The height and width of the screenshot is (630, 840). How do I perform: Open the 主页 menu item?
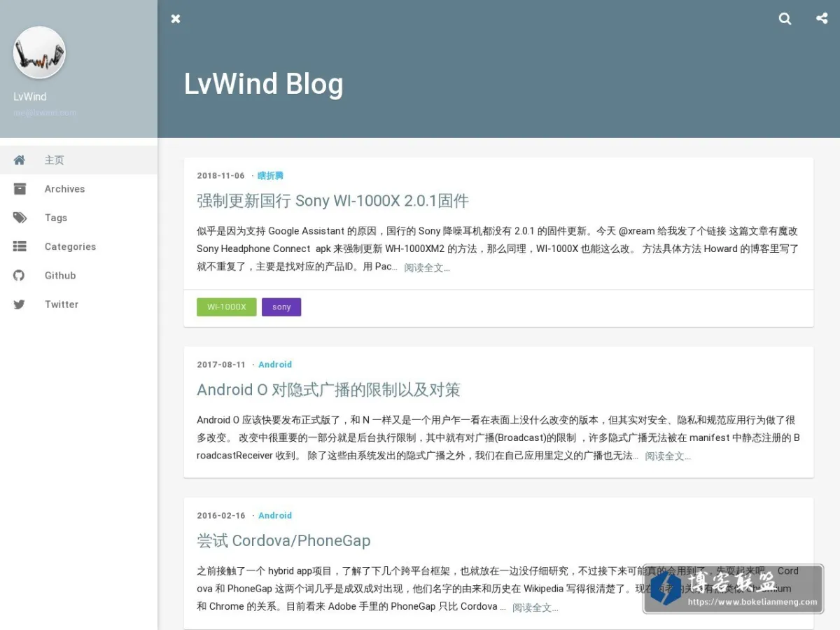click(78, 160)
